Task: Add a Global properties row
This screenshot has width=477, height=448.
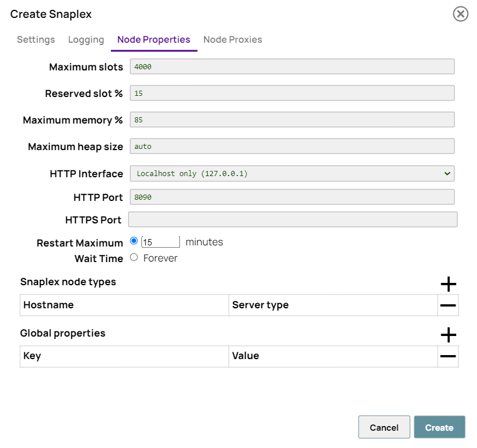Action: click(448, 335)
